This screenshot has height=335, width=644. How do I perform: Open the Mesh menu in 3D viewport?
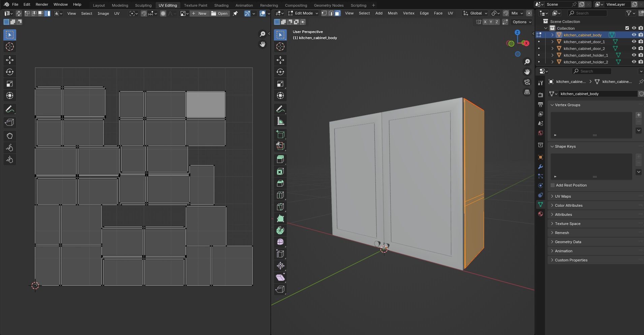pyautogui.click(x=393, y=13)
